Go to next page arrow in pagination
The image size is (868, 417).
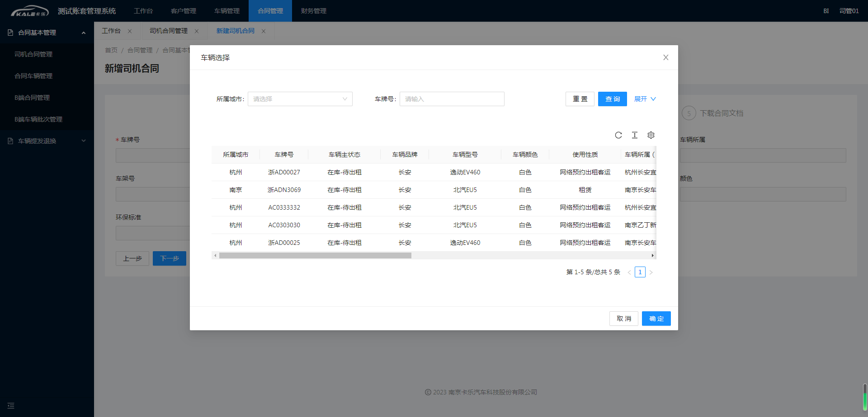651,272
